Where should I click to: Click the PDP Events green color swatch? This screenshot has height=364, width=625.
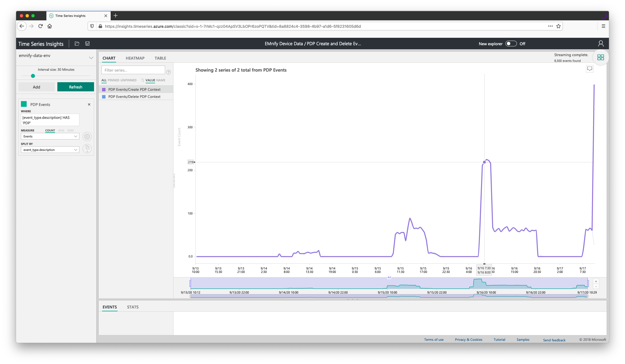(x=24, y=104)
